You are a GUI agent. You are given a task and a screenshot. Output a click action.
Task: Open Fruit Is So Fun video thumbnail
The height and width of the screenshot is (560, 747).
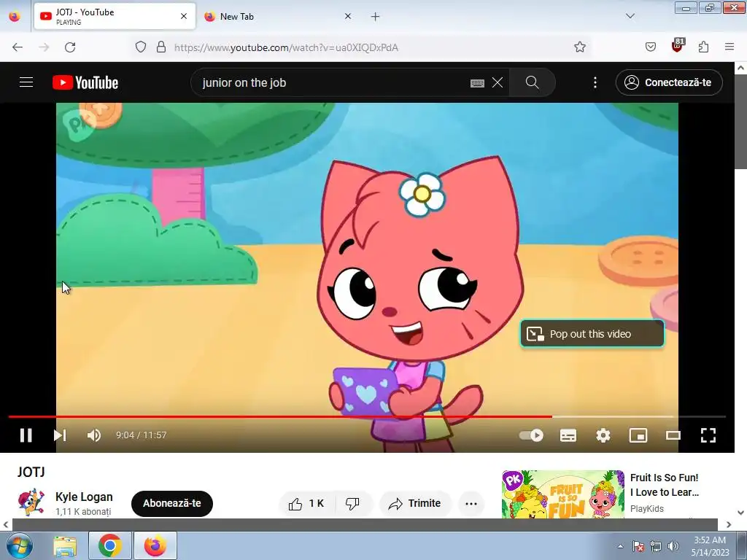pyautogui.click(x=562, y=494)
